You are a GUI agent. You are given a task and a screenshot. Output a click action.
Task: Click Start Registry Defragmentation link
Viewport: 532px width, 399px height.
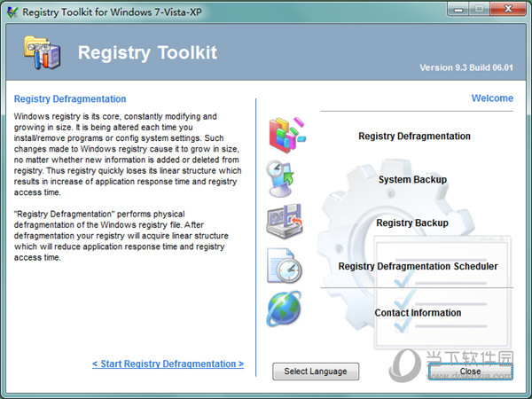click(168, 364)
